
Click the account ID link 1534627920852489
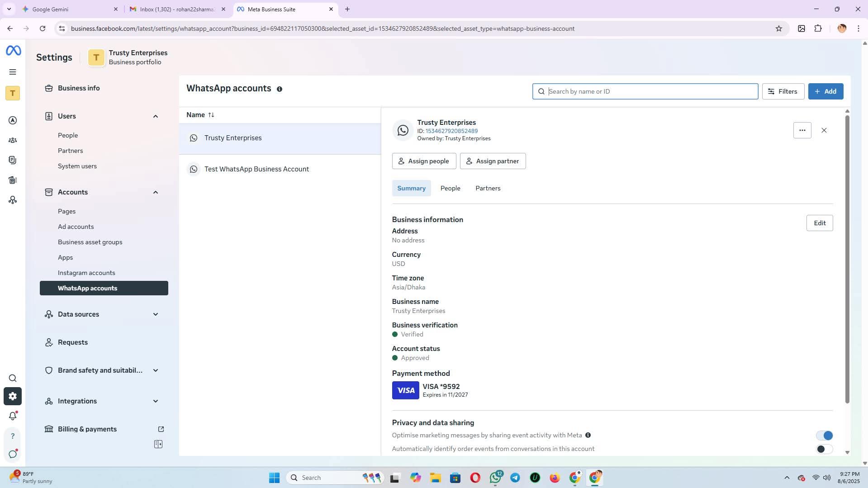[x=451, y=131]
